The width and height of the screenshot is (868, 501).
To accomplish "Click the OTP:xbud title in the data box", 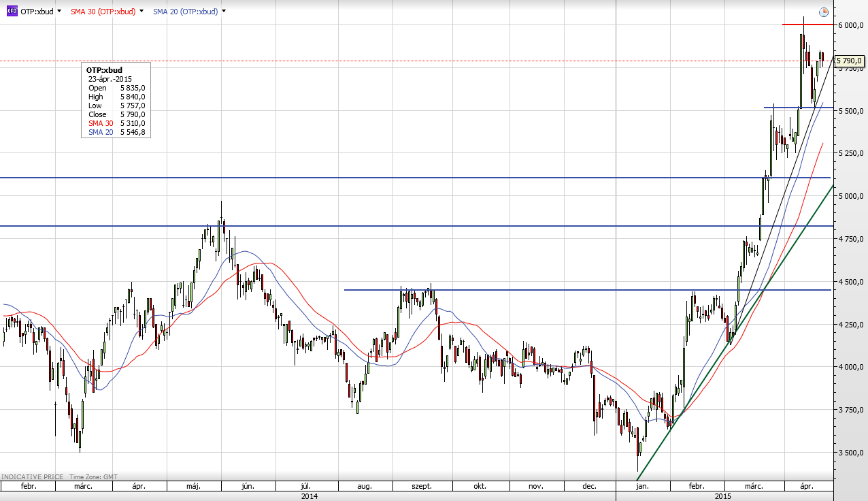I will point(104,70).
